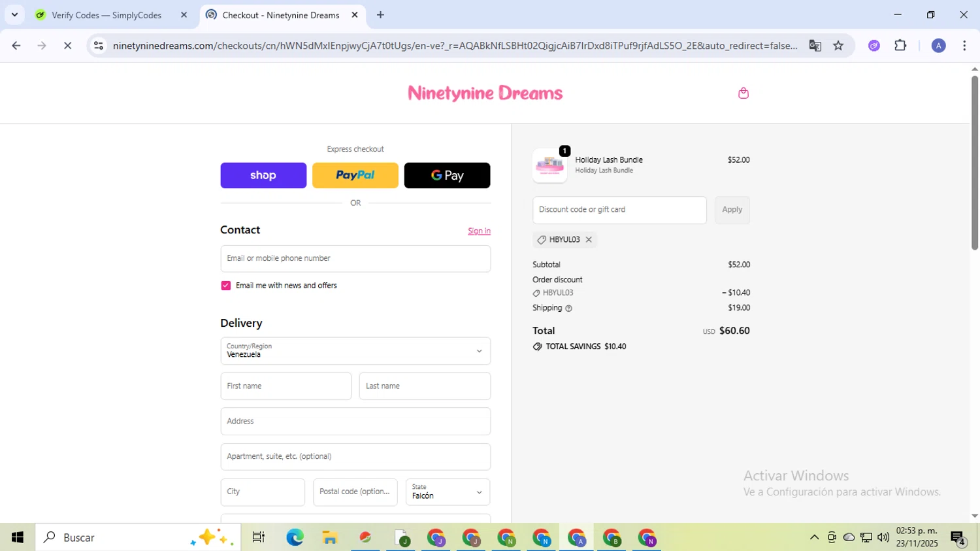This screenshot has width=980, height=551.
Task: Open the Chrome three-dot menu
Action: coord(964,46)
